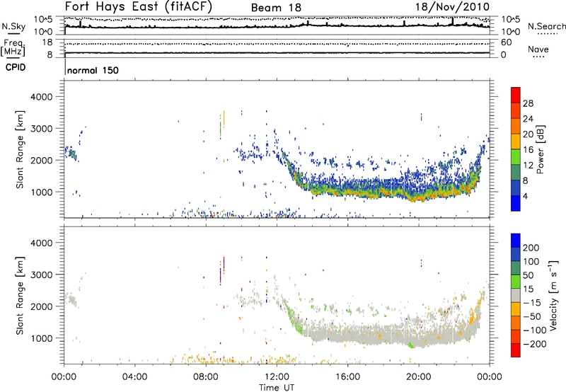Click the "2000" tick of the power panel
Screen dimensions: 566x392
pos(41,160)
